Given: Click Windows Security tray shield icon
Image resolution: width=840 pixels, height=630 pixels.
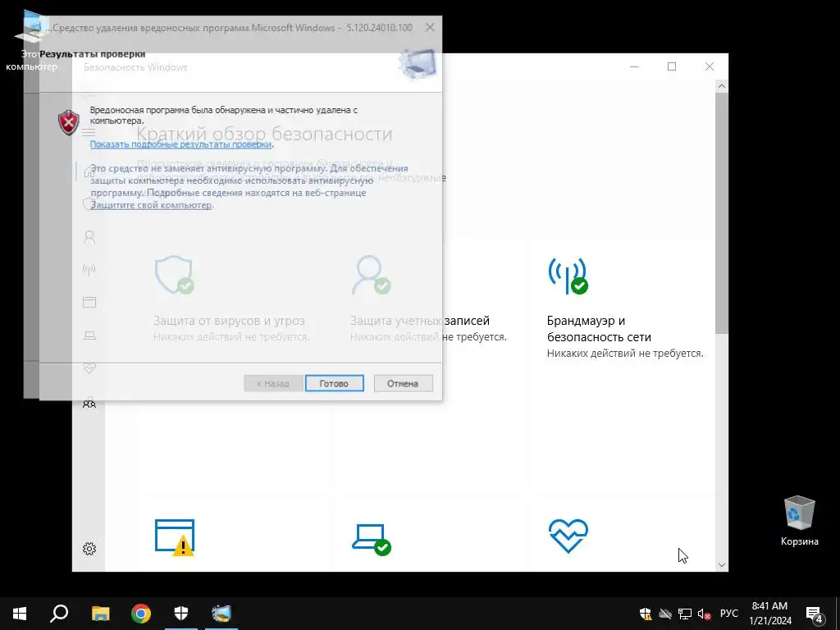Looking at the screenshot, I should point(646,614).
